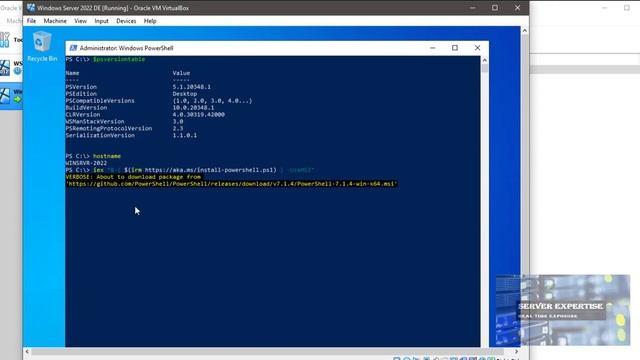Click the value '5.1.20348.1'

[191, 87]
